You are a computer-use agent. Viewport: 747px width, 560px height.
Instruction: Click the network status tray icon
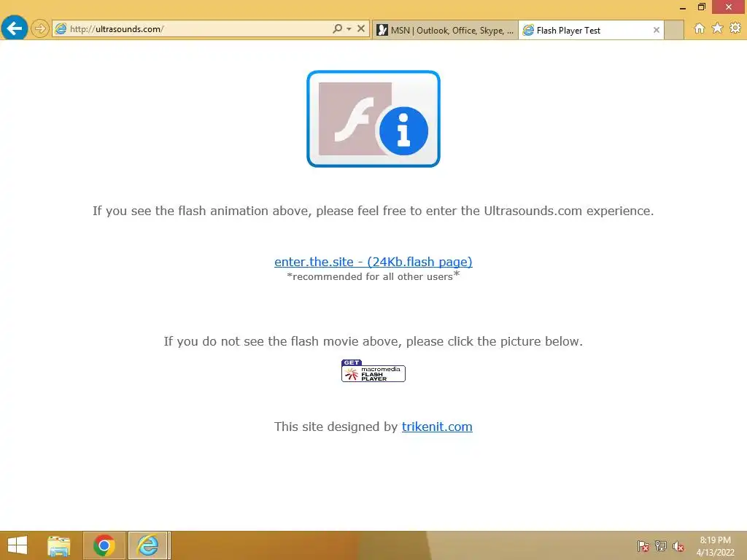point(661,546)
